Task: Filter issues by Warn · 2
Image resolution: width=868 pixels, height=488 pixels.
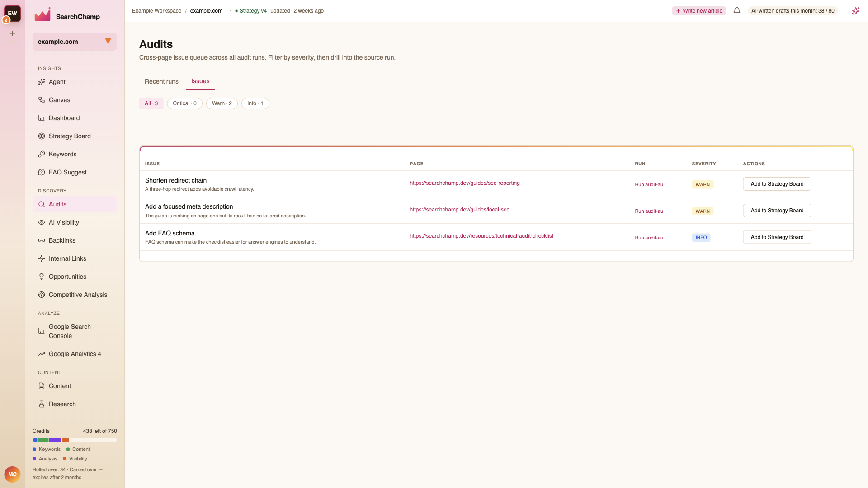Action: pyautogui.click(x=222, y=103)
